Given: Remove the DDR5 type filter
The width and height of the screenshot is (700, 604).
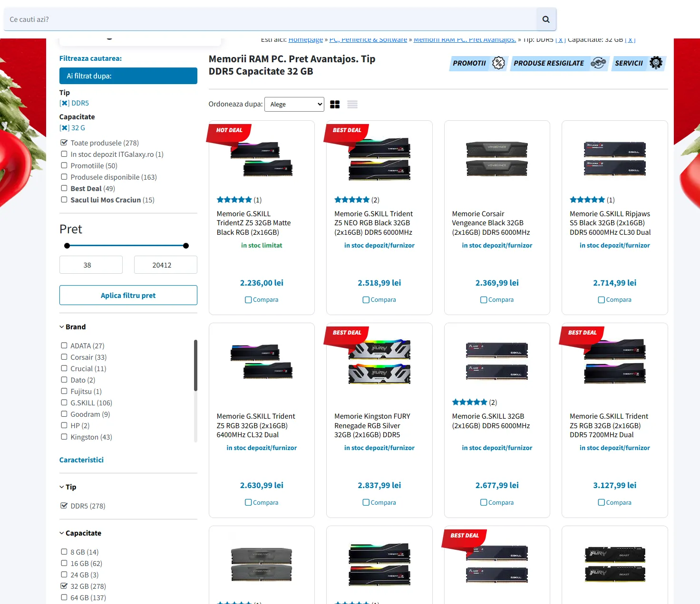Looking at the screenshot, I should 65,103.
